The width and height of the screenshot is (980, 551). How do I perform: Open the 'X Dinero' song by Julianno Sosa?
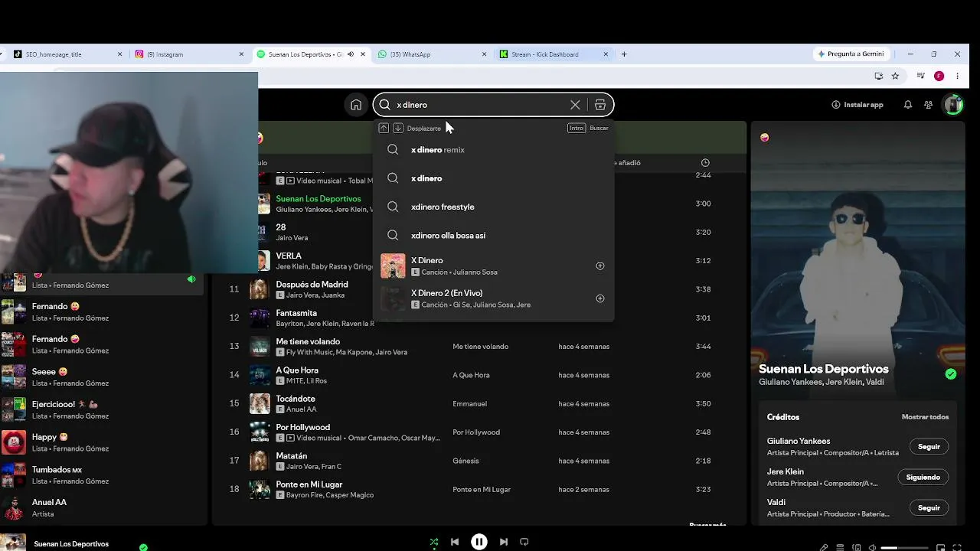[493, 266]
